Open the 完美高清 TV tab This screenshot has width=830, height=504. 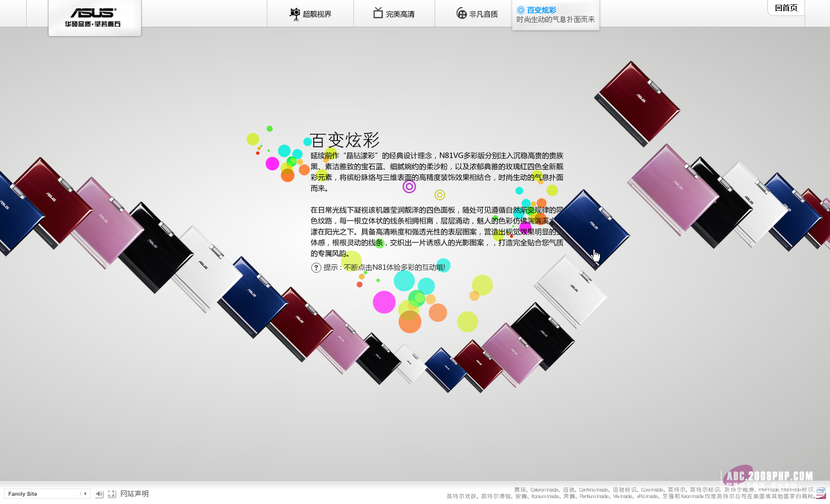(394, 14)
